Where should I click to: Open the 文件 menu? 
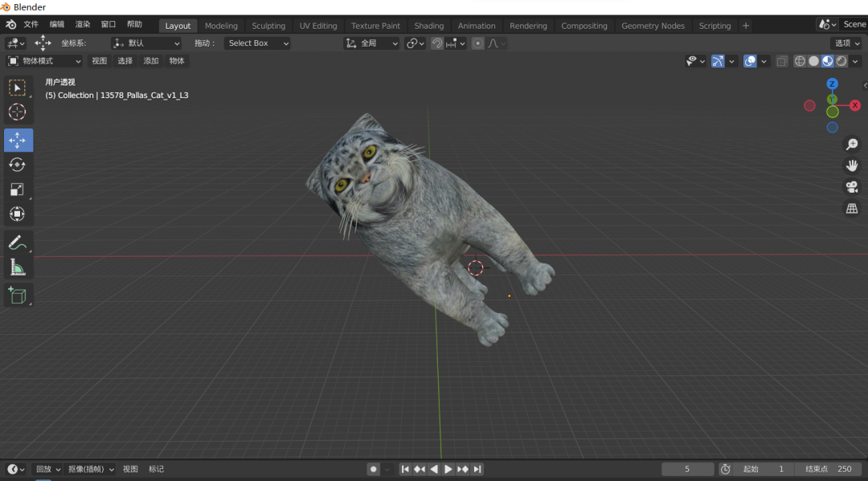[x=31, y=25]
